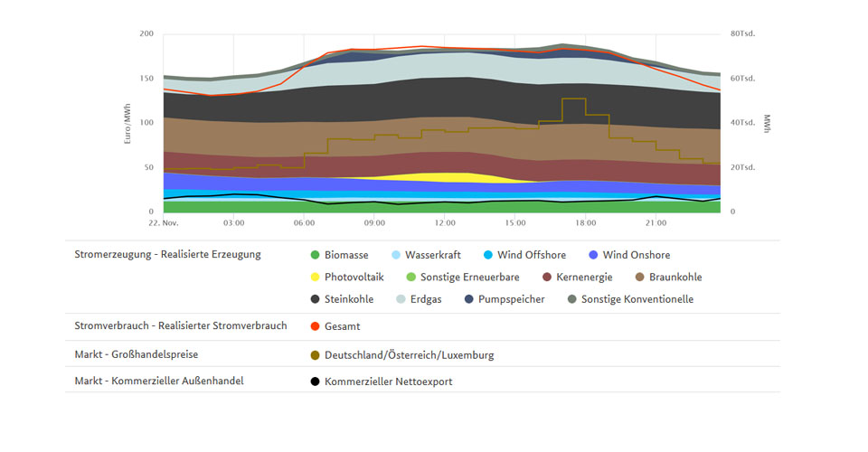Image resolution: width=868 pixels, height=452 pixels.
Task: Click the yellow Photovoltaik color dot
Action: point(315,278)
